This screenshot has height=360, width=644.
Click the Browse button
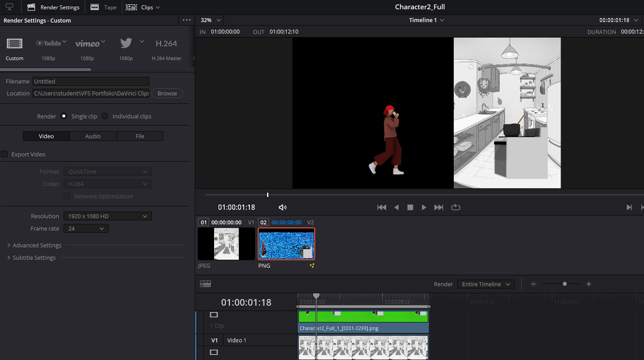click(167, 93)
